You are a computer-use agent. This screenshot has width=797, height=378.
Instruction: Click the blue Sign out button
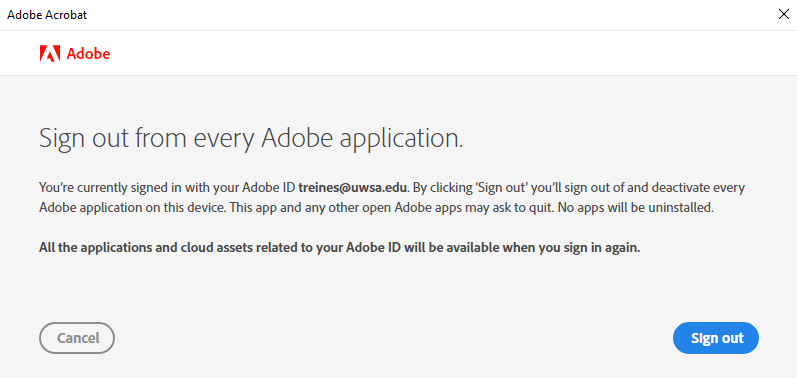[x=716, y=338]
